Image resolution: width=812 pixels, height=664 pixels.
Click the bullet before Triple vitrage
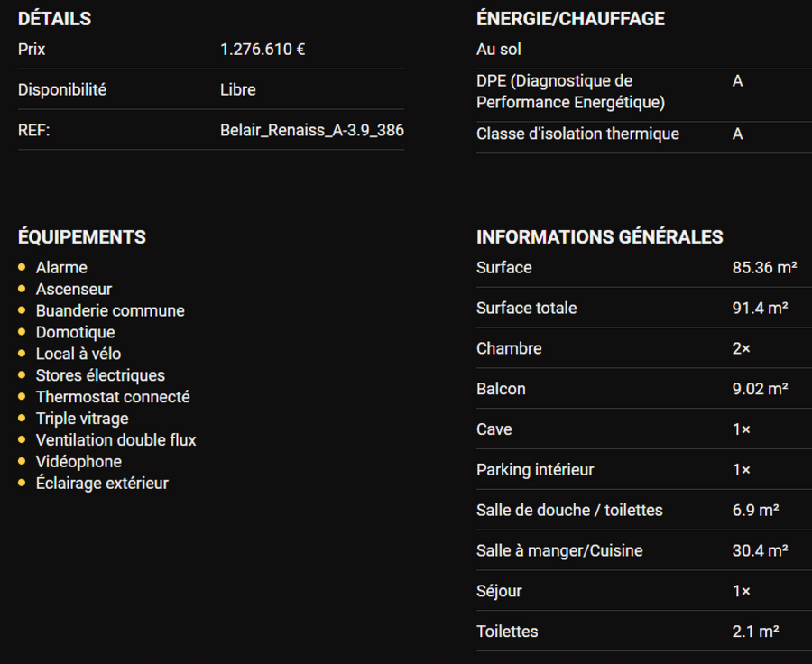coord(22,419)
